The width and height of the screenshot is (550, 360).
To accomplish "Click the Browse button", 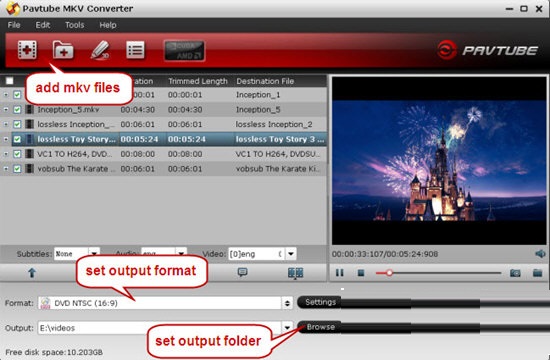I will (320, 327).
